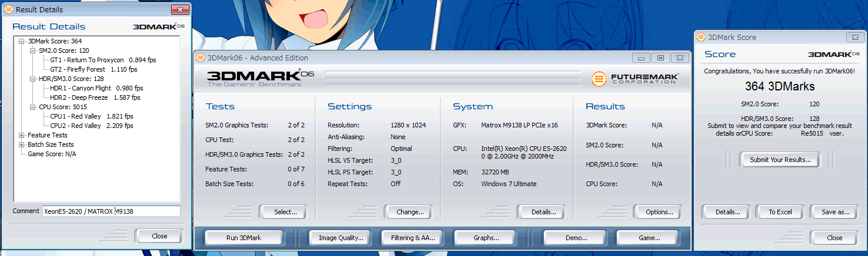Screen dimensions: 868x256
Task: Expand the Batch Size Tests node
Action: pyautogui.click(x=22, y=144)
